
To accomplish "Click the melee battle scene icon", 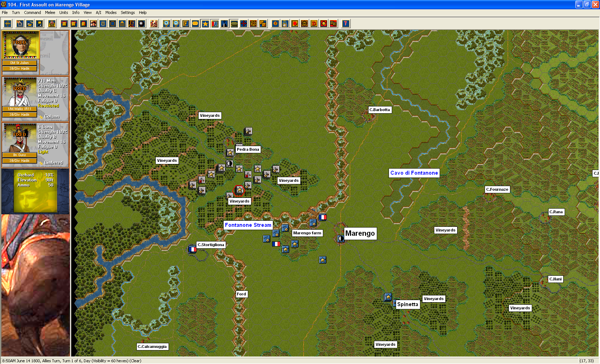I will coord(154,24).
